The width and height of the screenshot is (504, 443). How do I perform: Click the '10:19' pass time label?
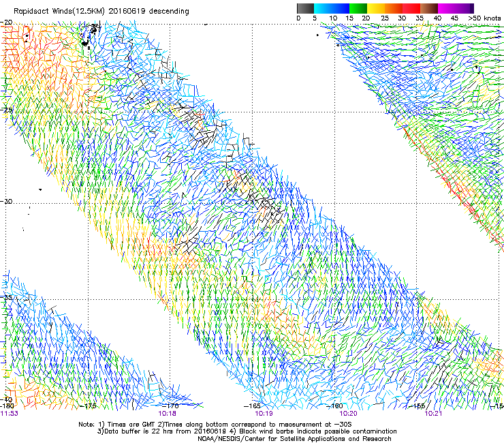264,414
